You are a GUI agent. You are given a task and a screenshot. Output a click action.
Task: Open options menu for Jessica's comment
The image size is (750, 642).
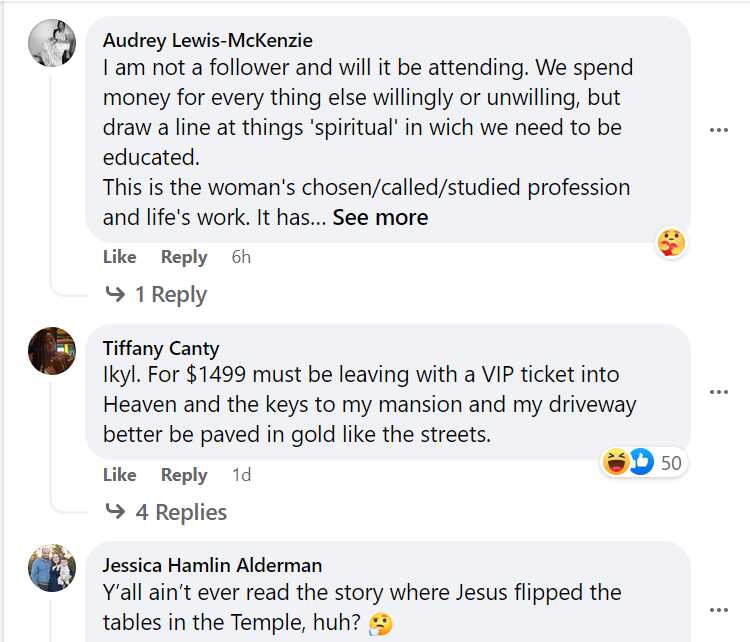(718, 609)
